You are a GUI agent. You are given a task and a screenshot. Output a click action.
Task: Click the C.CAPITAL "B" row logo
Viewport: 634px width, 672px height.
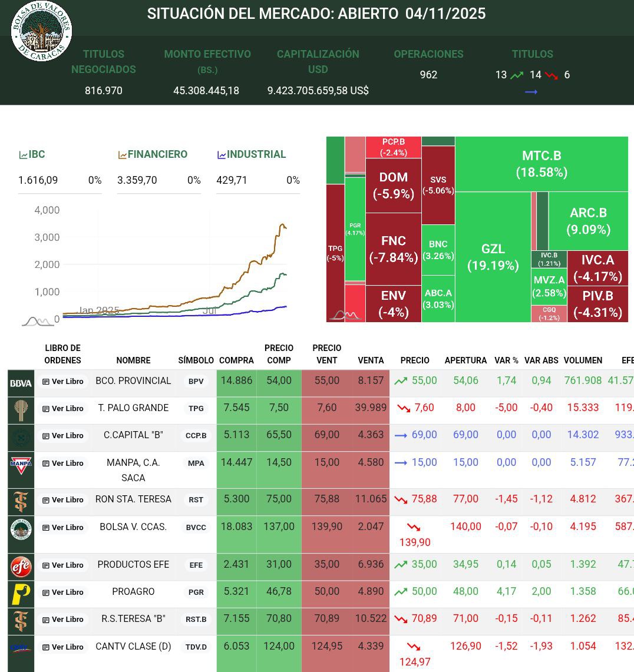tap(21, 438)
